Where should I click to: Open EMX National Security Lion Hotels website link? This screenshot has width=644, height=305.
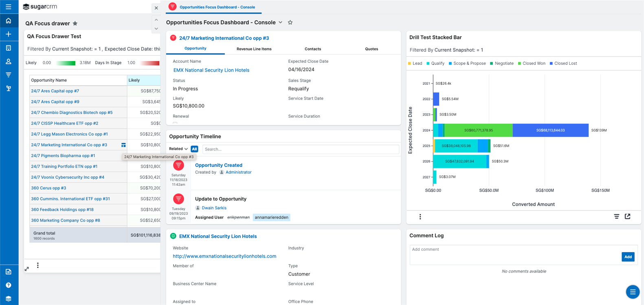pyautogui.click(x=224, y=256)
